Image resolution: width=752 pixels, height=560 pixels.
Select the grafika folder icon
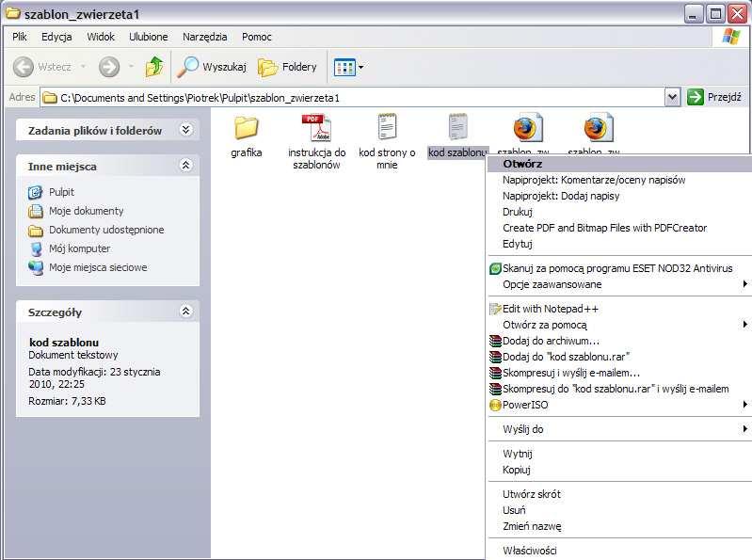point(247,128)
